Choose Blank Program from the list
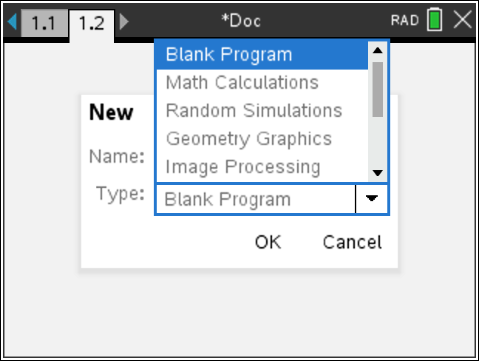 coord(262,55)
